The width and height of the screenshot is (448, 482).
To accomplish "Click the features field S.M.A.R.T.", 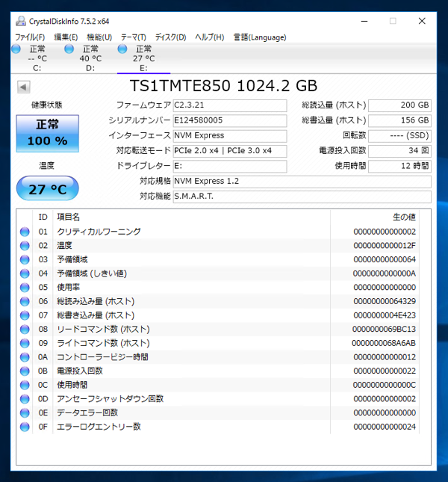I will point(302,197).
